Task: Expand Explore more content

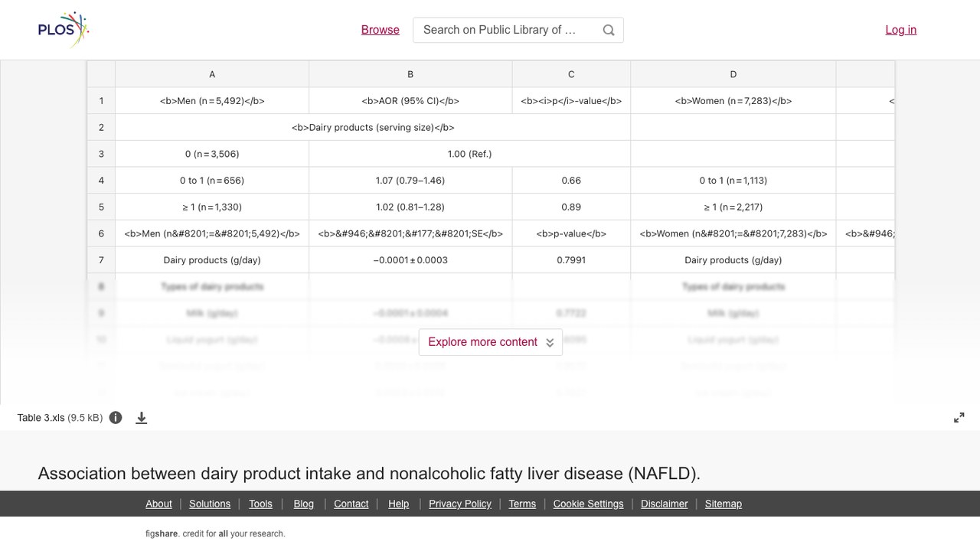Action: (x=491, y=342)
